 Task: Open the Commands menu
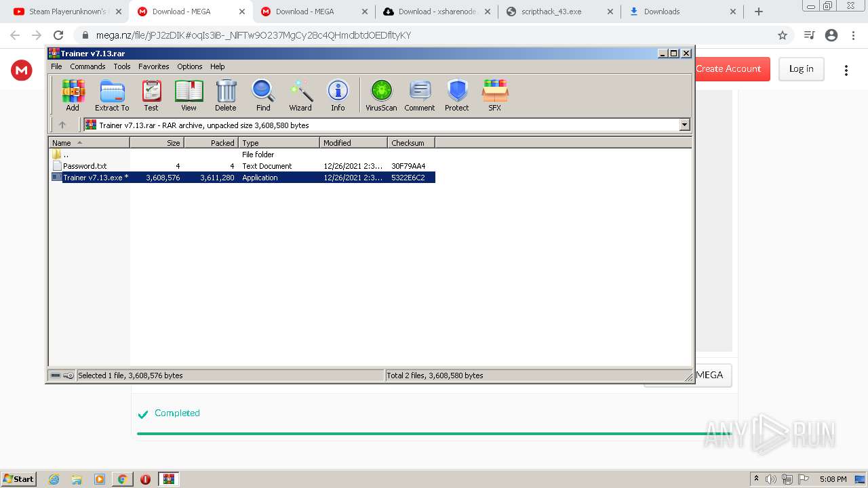(87, 66)
